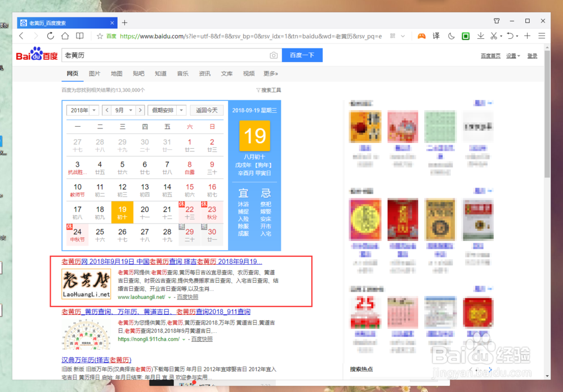
Task: Switch to 视频 search tab
Action: 249,73
